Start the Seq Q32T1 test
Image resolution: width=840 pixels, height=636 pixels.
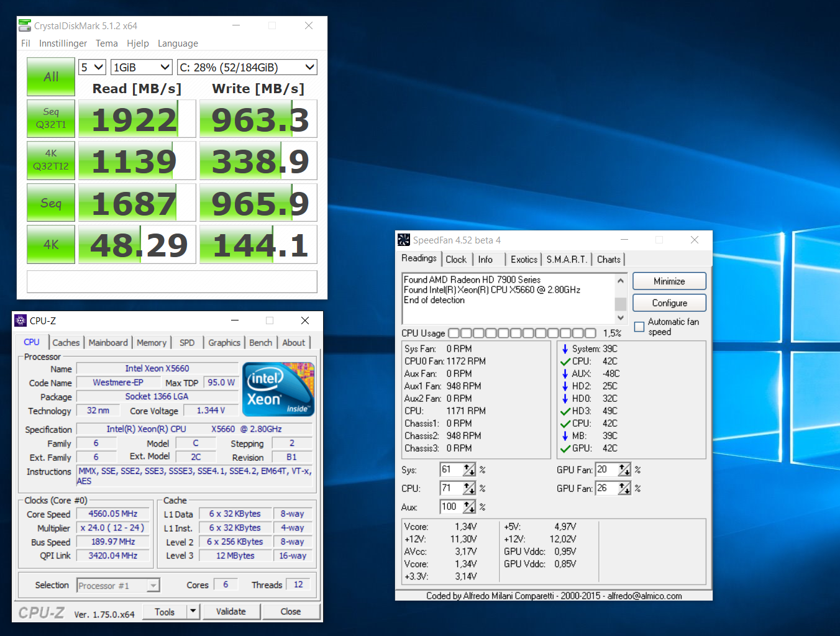51,119
